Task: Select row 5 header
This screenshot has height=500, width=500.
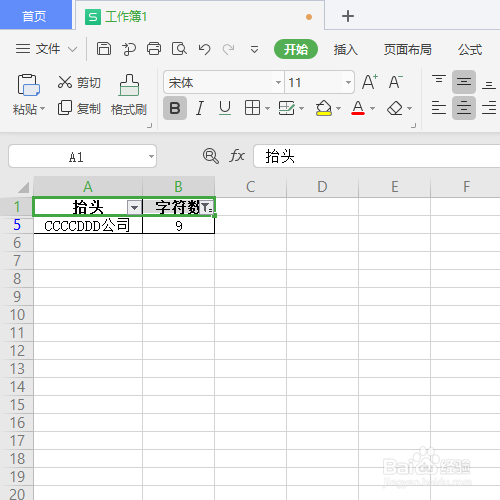Action: 17,225
